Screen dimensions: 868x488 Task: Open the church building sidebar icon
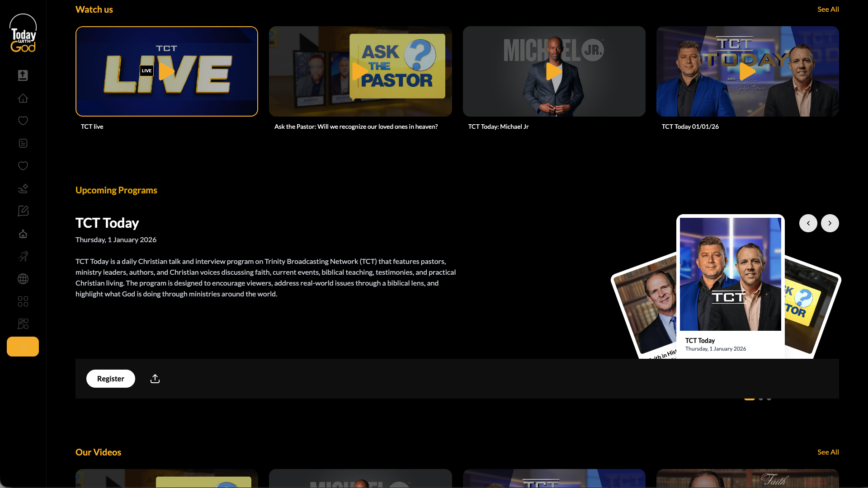pos(23,234)
